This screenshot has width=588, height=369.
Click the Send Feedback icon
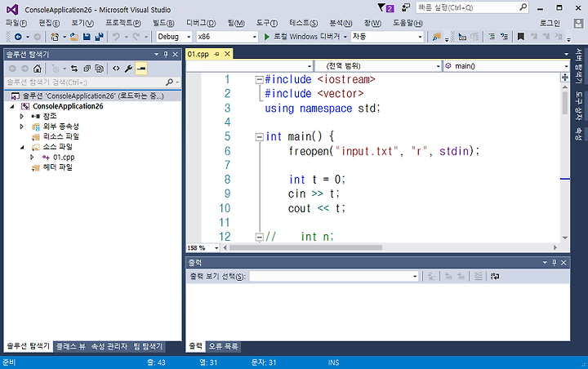coord(406,7)
